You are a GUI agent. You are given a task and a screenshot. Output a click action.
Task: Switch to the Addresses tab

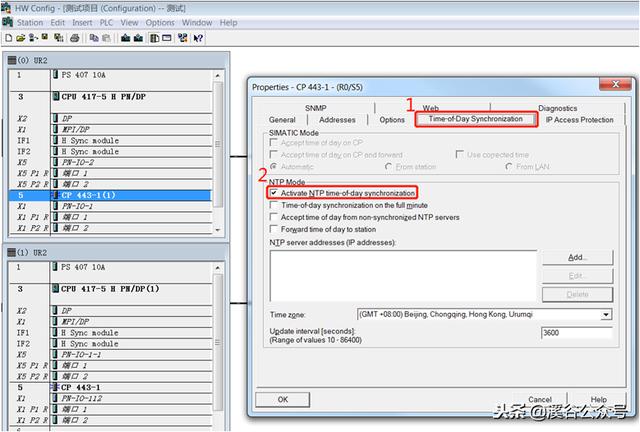tap(337, 120)
